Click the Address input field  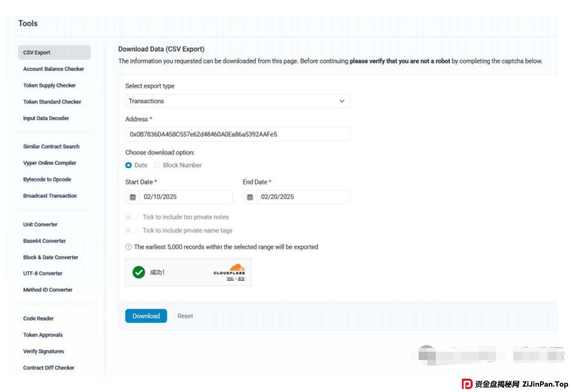point(237,134)
